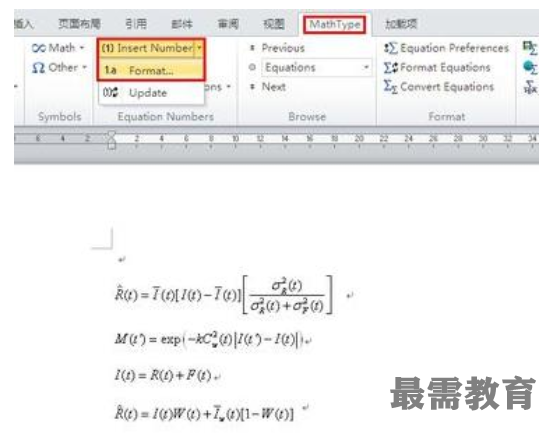Click the M(t') = exp equation

209,339
